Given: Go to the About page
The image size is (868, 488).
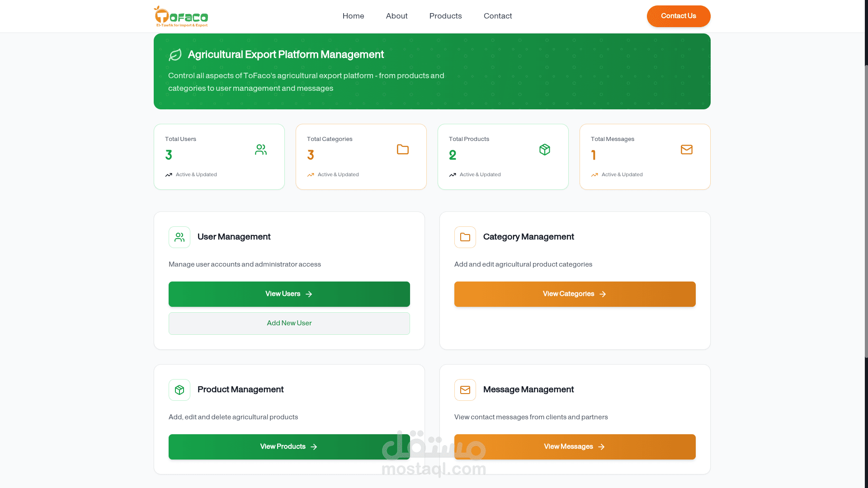Looking at the screenshot, I should tap(396, 16).
